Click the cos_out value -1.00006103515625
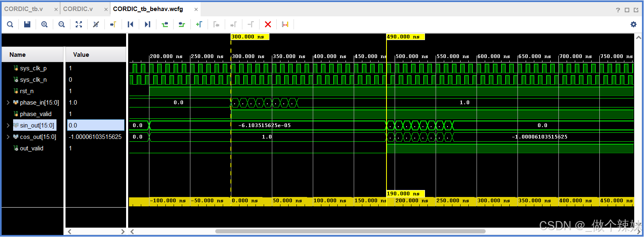Image resolution: width=644 pixels, height=237 pixels. click(95, 137)
